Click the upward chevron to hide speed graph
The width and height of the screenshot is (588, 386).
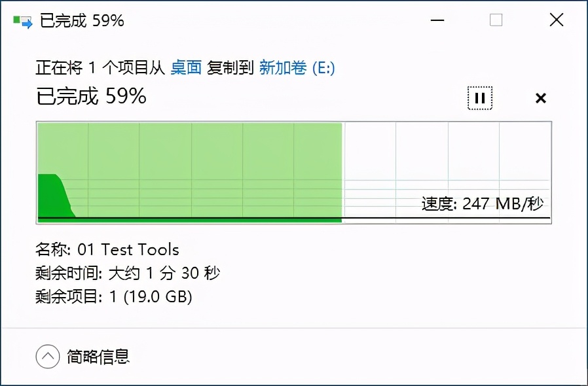(x=48, y=356)
